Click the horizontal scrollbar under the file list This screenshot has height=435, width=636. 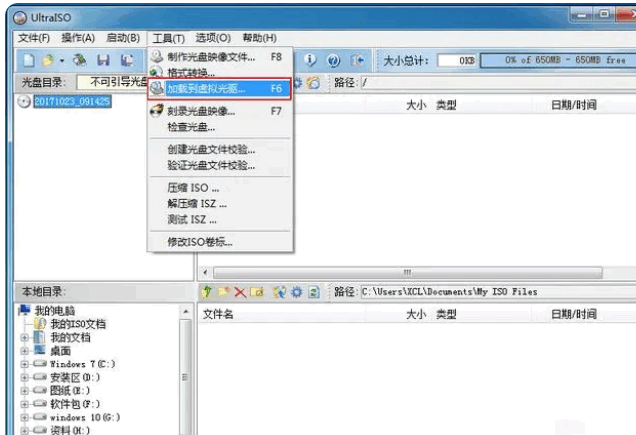pos(408,272)
